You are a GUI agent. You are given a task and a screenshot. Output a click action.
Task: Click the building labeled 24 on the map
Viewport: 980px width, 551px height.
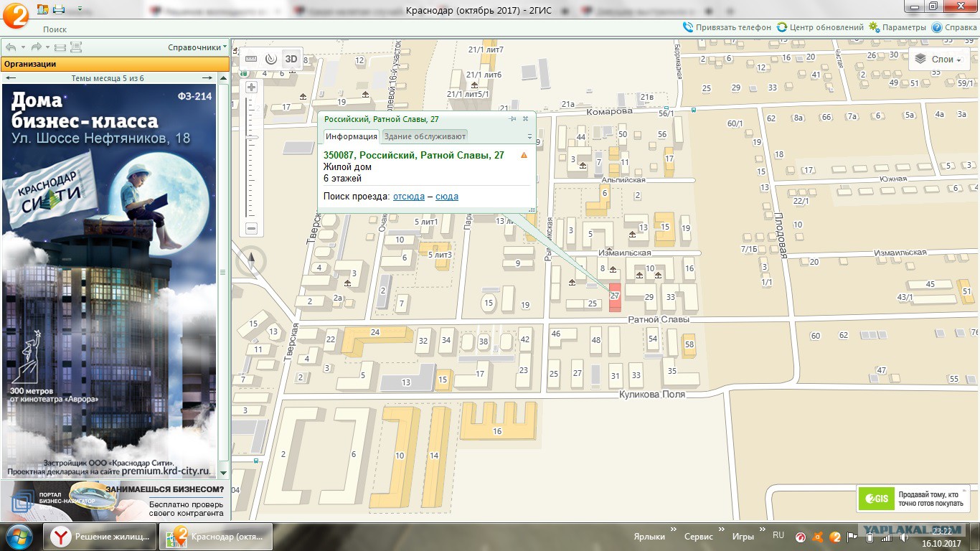[374, 334]
